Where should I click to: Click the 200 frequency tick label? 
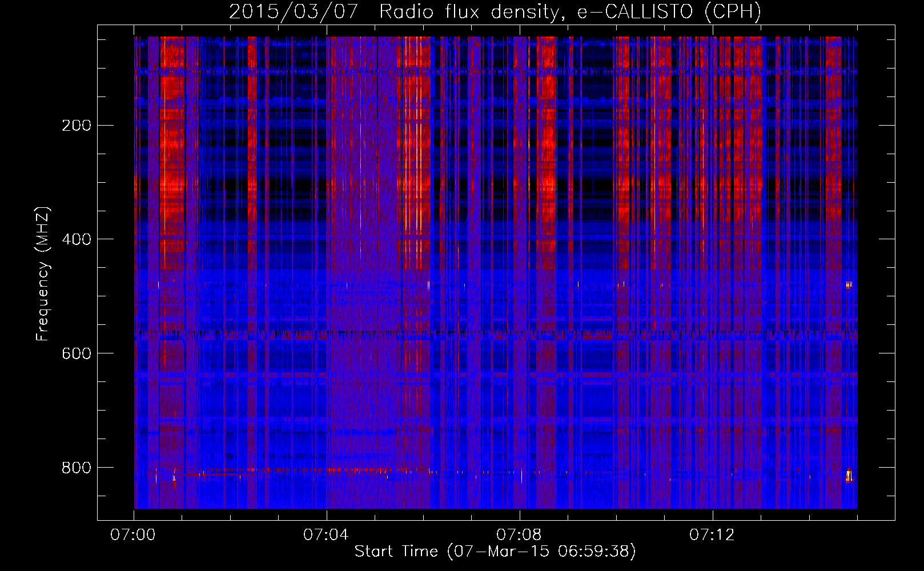click(77, 125)
